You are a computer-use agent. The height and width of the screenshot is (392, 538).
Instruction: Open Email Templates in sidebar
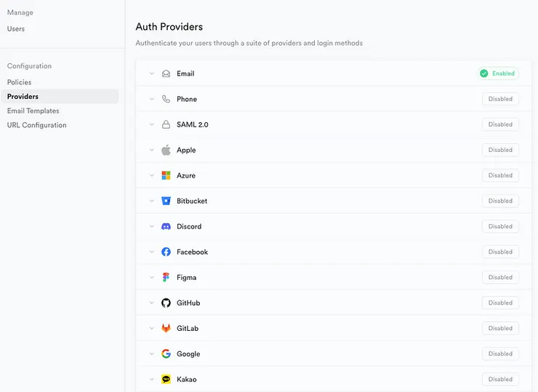click(x=33, y=111)
